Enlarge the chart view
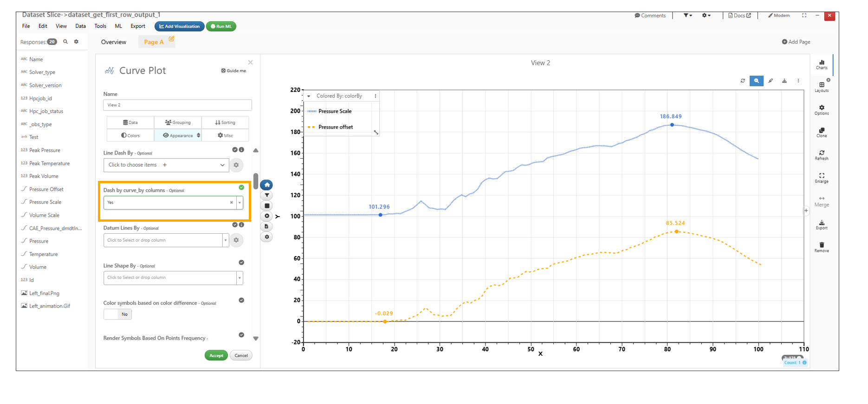 coord(822,178)
